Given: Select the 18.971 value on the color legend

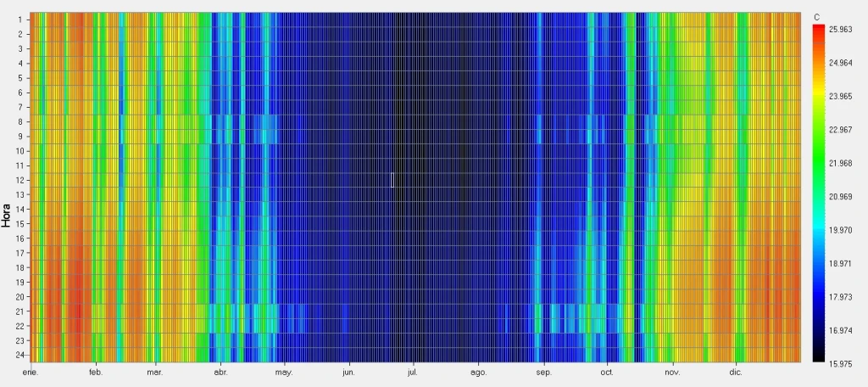Looking at the screenshot, I should click(839, 264).
